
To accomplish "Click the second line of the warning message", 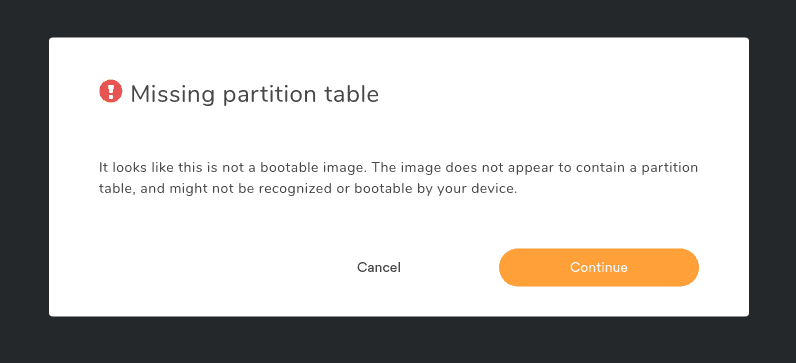I will [308, 189].
